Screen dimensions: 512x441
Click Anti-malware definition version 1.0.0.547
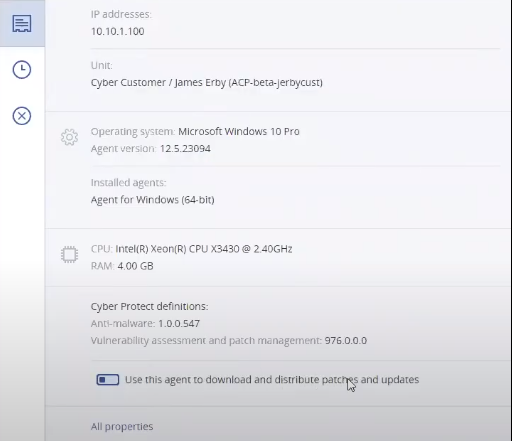coord(179,323)
